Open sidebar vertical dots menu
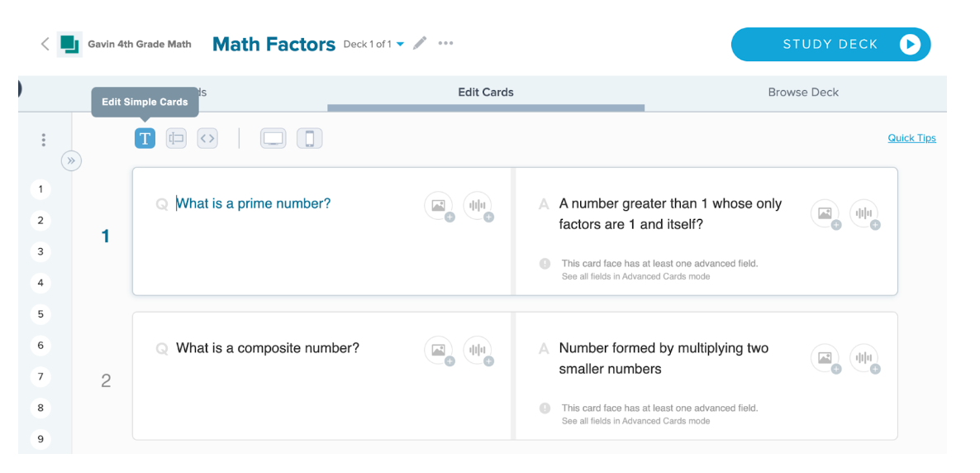 coord(43,140)
